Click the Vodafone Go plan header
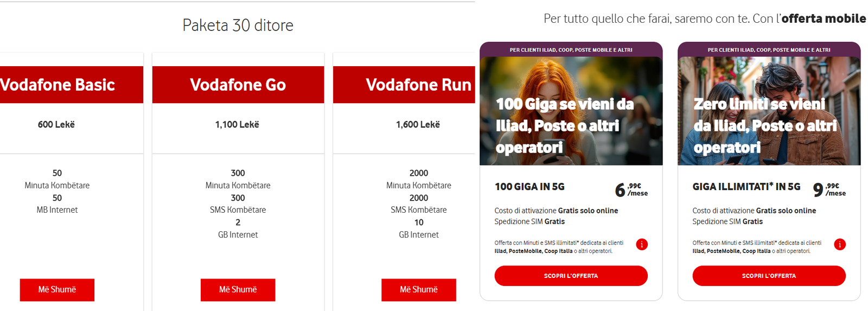 [x=238, y=85]
